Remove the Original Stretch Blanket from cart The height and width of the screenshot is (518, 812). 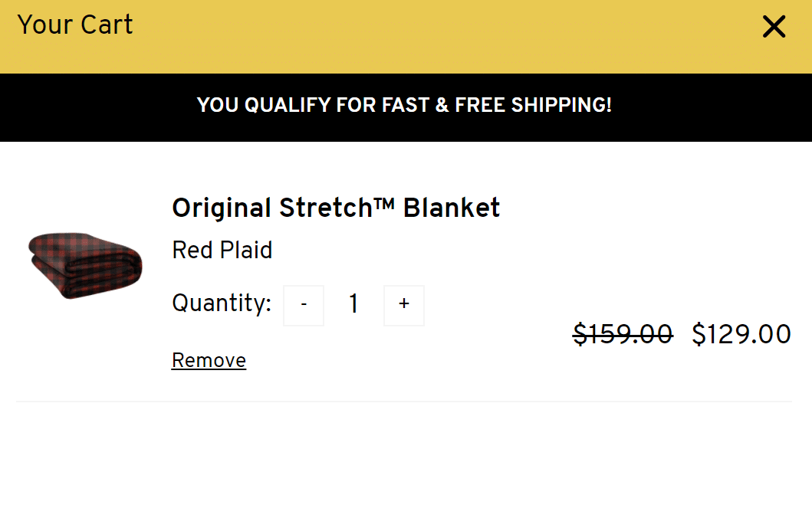(209, 360)
